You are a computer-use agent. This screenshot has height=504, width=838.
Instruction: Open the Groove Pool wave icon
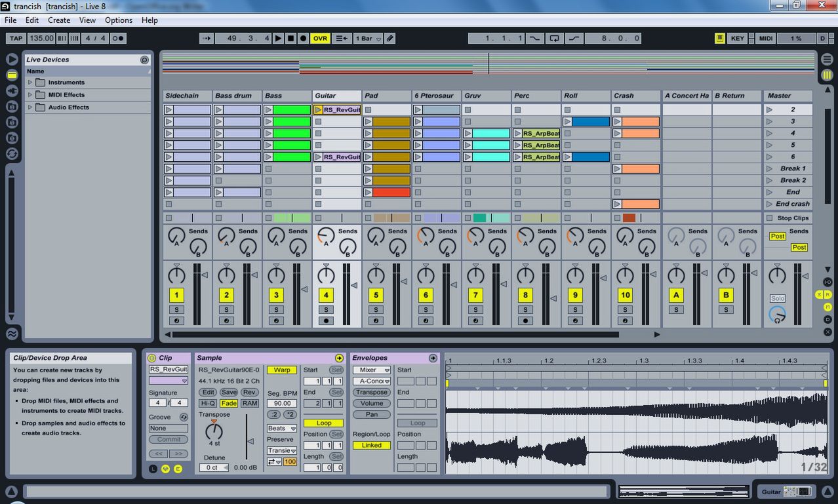pos(12,334)
